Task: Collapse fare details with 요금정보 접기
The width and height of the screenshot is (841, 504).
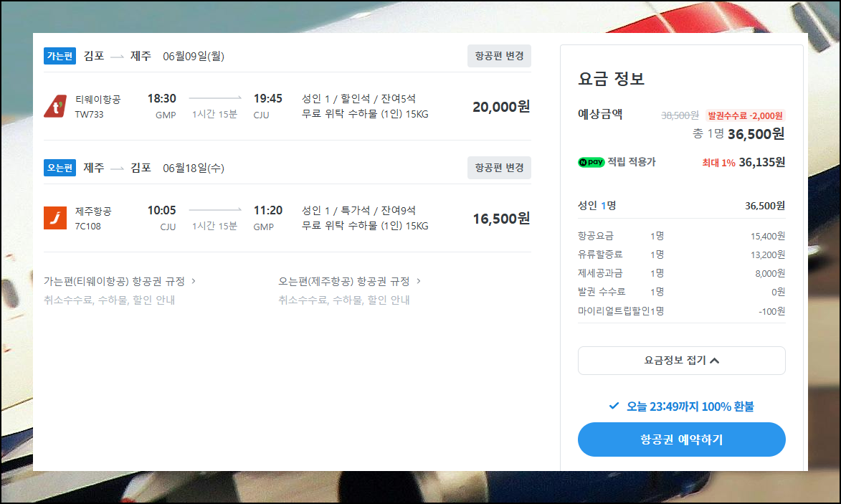Action: 682,361
